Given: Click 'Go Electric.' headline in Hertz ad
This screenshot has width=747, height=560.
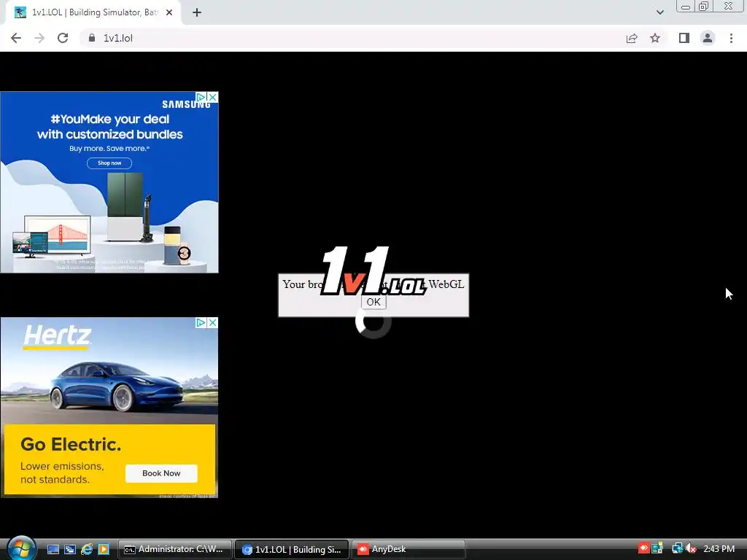Looking at the screenshot, I should pos(71,444).
